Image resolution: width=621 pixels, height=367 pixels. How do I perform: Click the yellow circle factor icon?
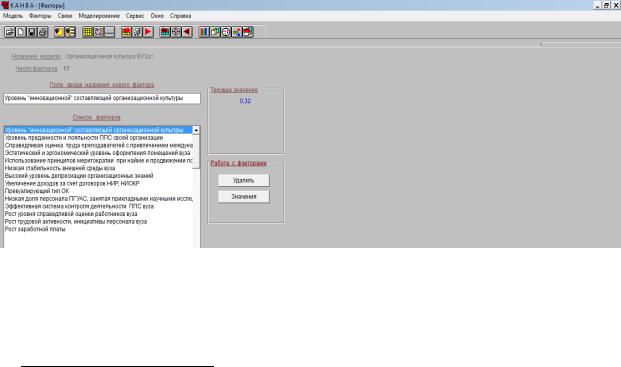(59, 32)
